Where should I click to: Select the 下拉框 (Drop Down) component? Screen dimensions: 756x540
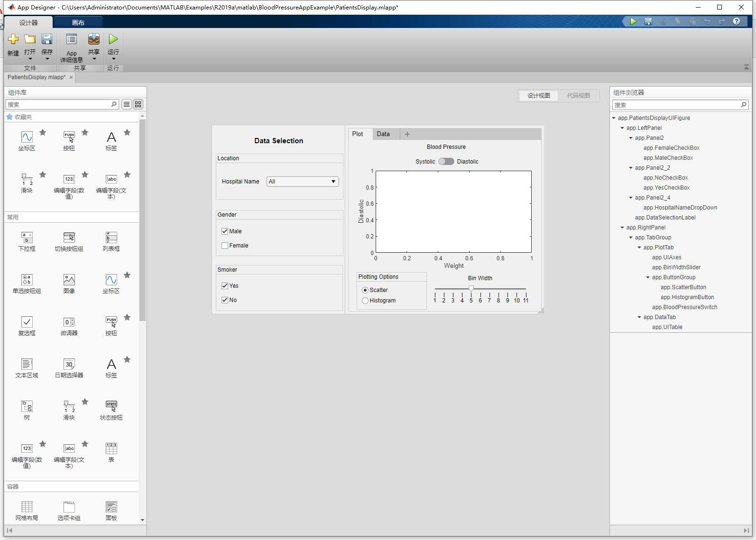pyautogui.click(x=27, y=241)
